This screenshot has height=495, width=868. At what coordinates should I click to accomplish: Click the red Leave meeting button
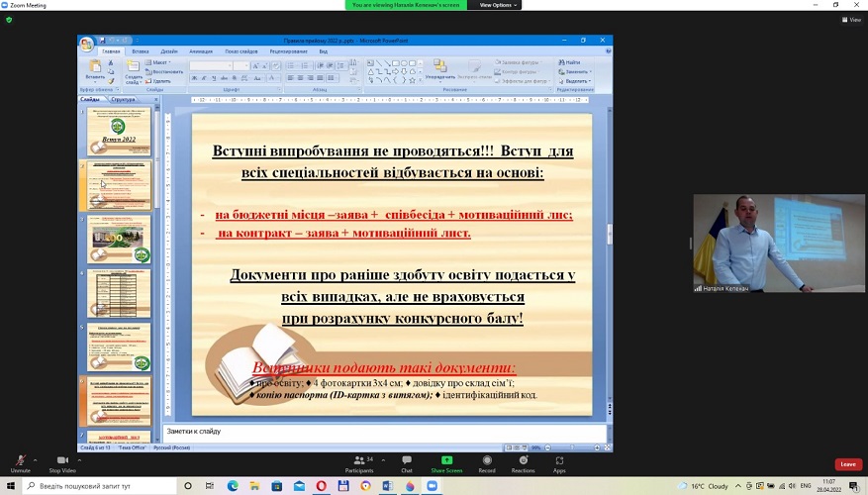click(x=848, y=464)
